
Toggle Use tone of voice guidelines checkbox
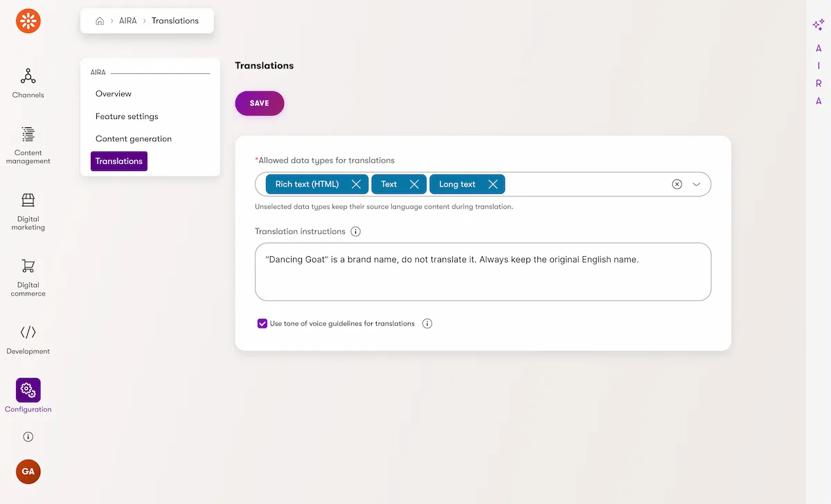(262, 323)
